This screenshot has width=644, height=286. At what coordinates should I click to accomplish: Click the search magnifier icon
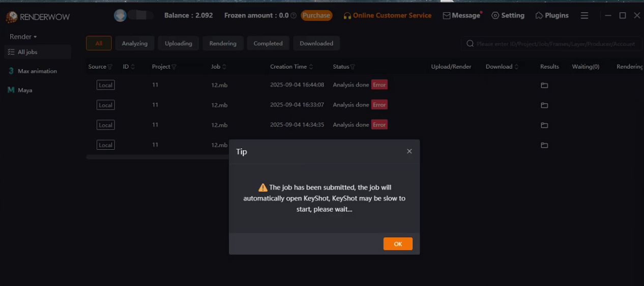click(x=470, y=44)
